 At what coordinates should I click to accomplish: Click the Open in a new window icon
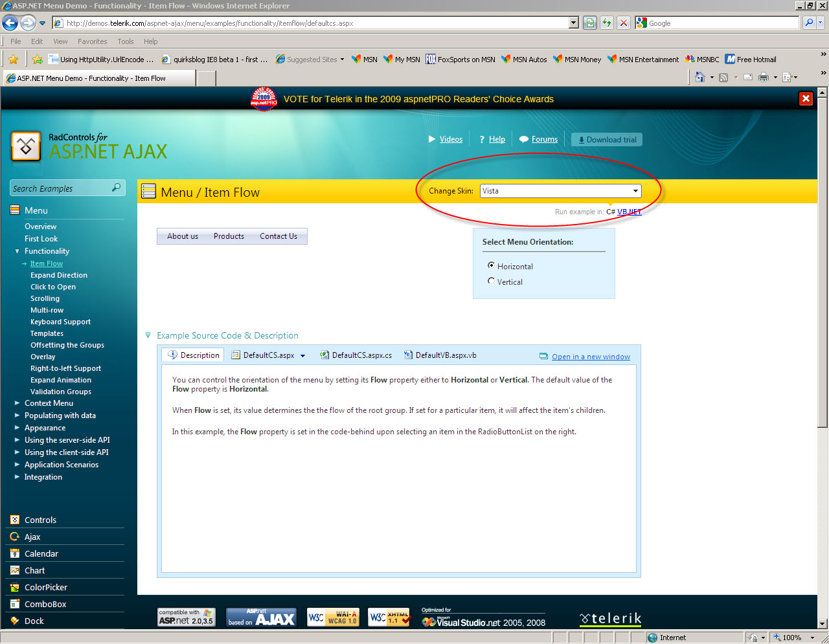click(544, 357)
